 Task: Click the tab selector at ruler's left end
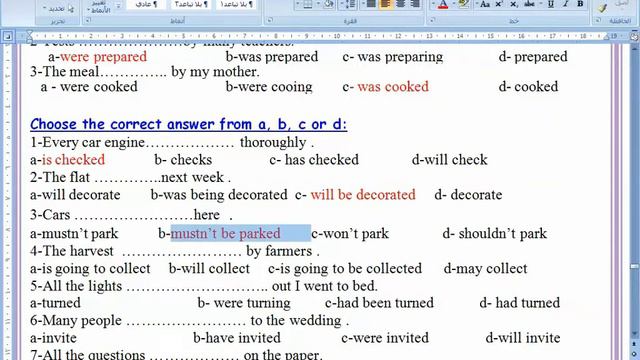pyautogui.click(x=7, y=36)
